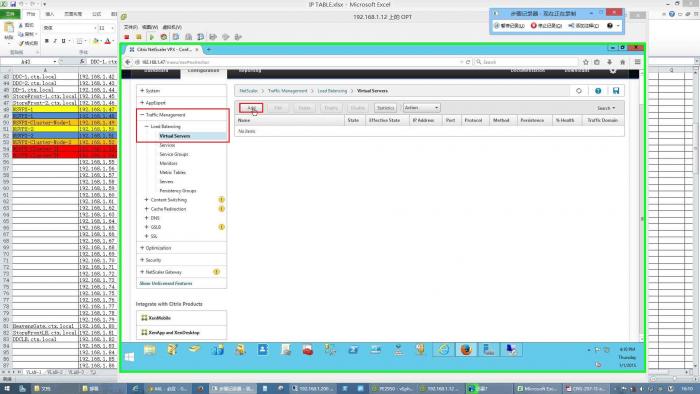Select Virtual Servers in the tree

pos(175,136)
